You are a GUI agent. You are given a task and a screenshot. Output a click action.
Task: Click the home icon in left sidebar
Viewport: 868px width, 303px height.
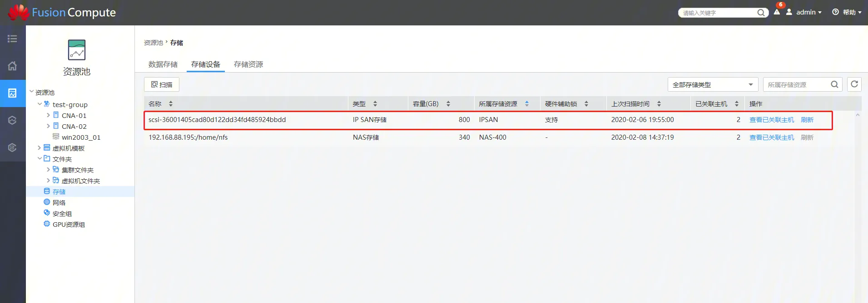point(12,66)
